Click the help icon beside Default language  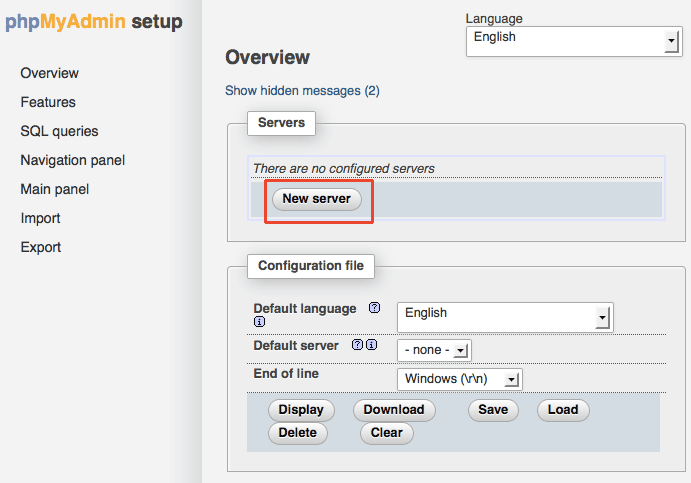pos(375,308)
